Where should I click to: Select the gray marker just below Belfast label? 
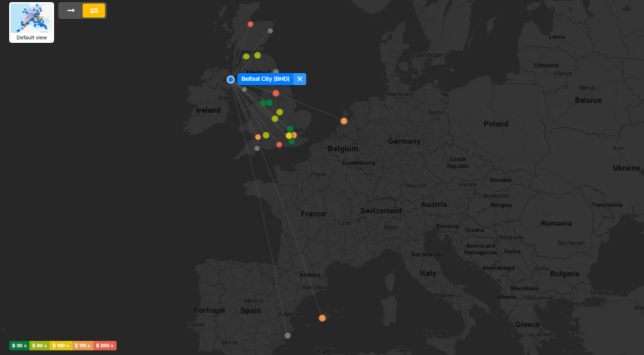(244, 89)
